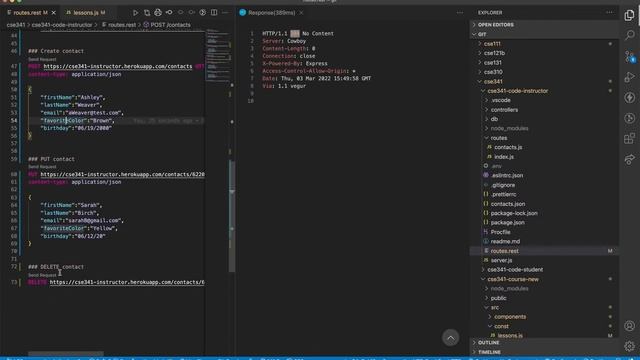Open the Live Share view icon
This screenshot has width=640, height=360.
point(629,159)
